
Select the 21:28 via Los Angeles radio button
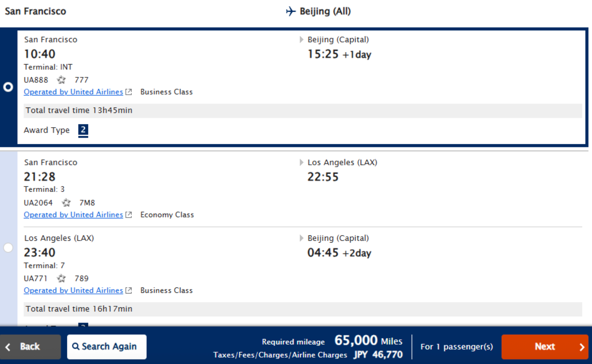pyautogui.click(x=8, y=248)
